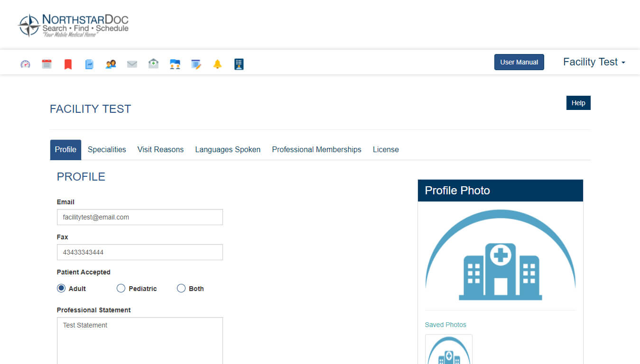640x364 pixels.
Task: Open the calendar icon in toolbar
Action: pyautogui.click(x=46, y=64)
